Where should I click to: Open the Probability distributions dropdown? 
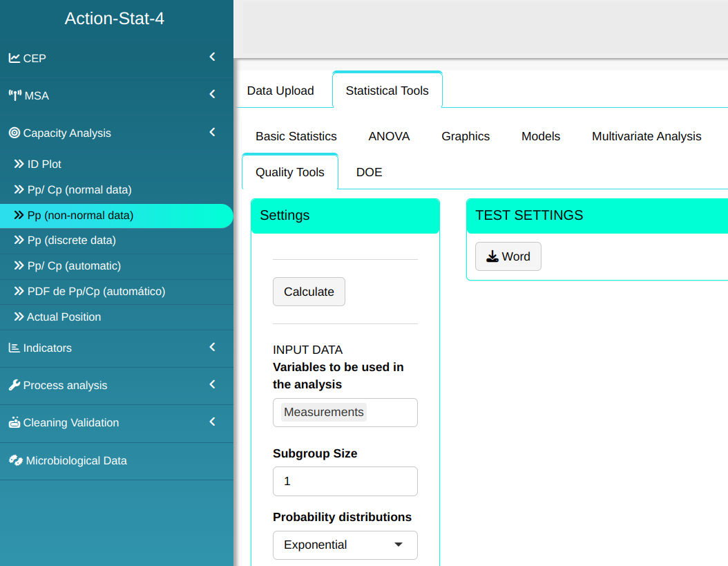(345, 545)
